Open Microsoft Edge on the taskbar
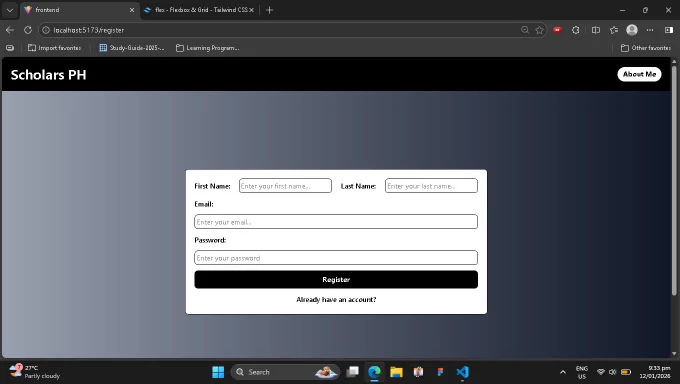The image size is (680, 384). point(374,372)
